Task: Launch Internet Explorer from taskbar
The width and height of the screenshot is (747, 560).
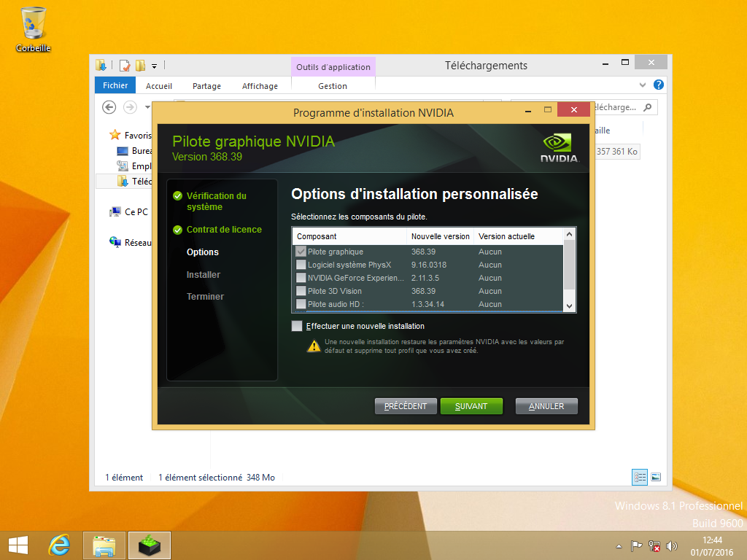Action: [60, 545]
